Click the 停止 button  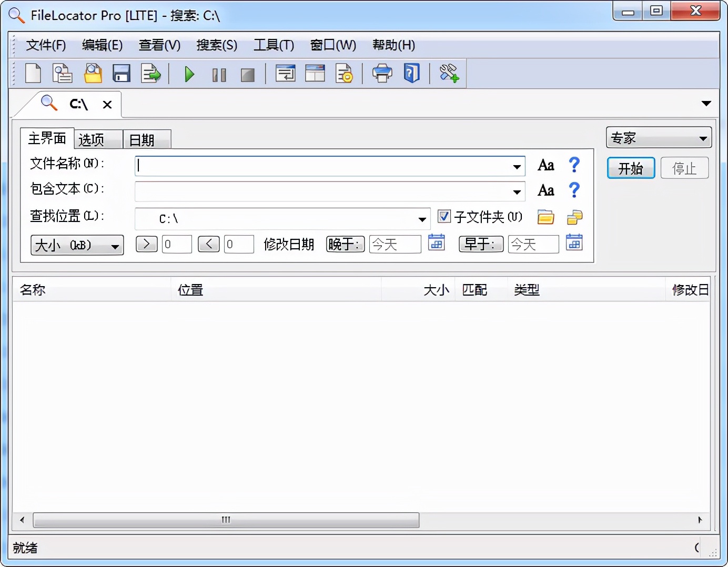[684, 168]
